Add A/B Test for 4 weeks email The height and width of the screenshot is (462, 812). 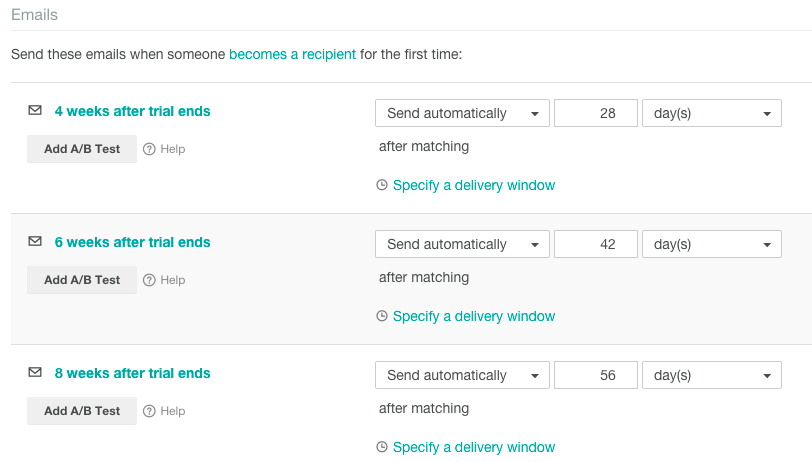82,149
